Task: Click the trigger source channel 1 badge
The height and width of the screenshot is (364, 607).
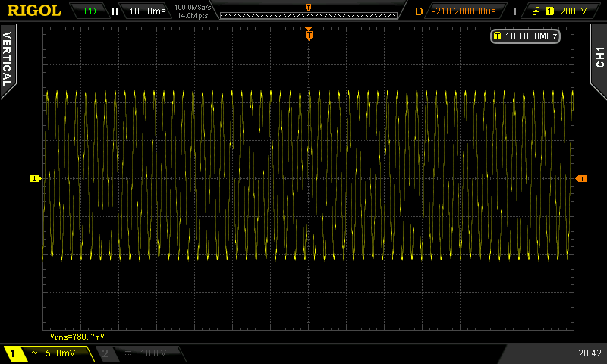Action: click(x=549, y=11)
